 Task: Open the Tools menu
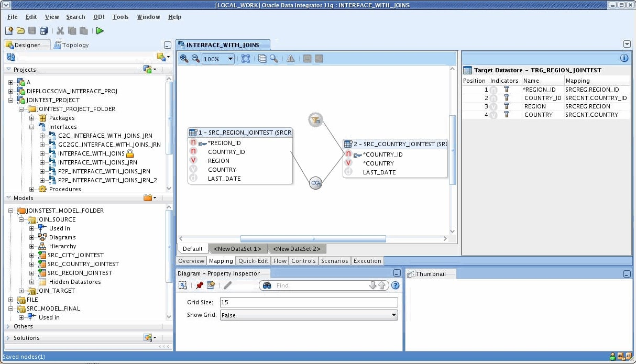[120, 17]
